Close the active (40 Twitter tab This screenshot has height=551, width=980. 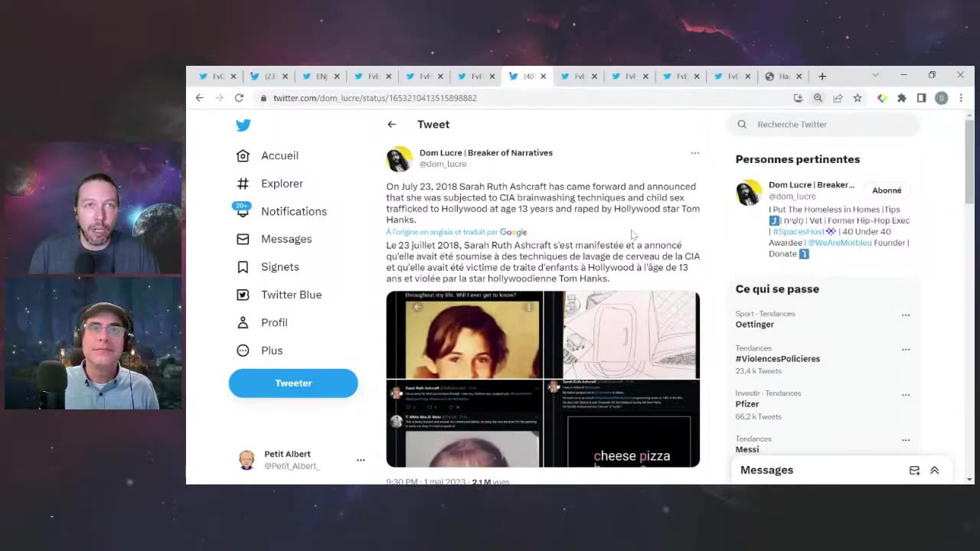543,77
